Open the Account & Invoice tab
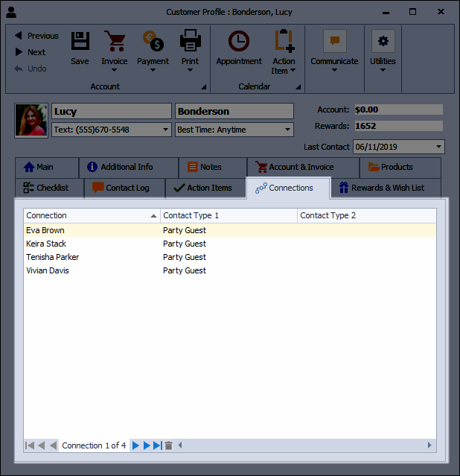This screenshot has height=476, width=460. pyautogui.click(x=304, y=168)
